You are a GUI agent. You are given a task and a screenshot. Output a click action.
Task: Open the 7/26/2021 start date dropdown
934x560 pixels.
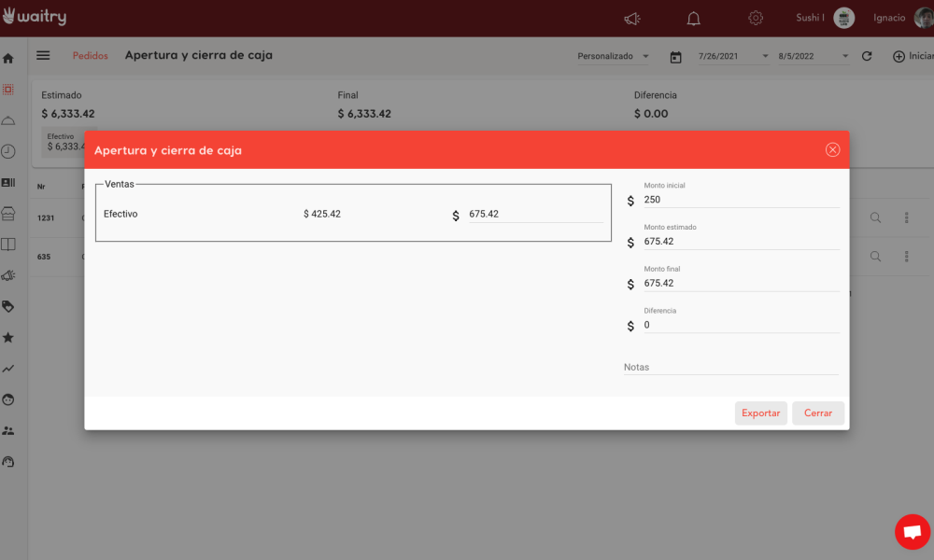pos(733,57)
